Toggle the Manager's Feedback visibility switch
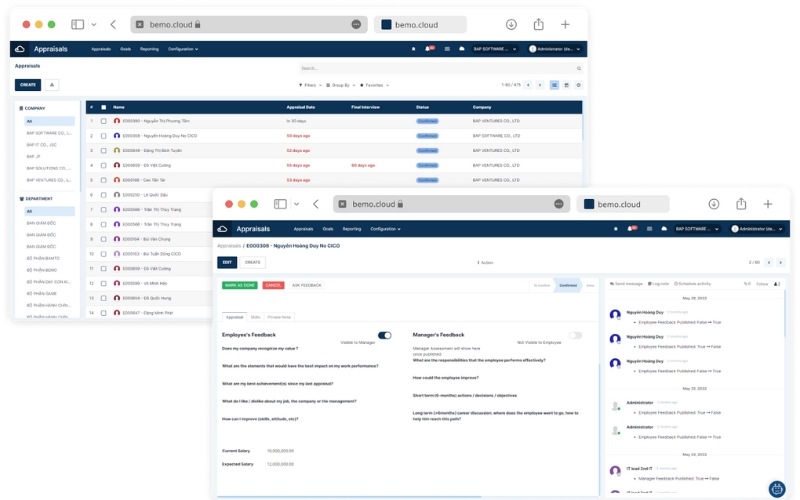800x500 pixels. click(575, 335)
